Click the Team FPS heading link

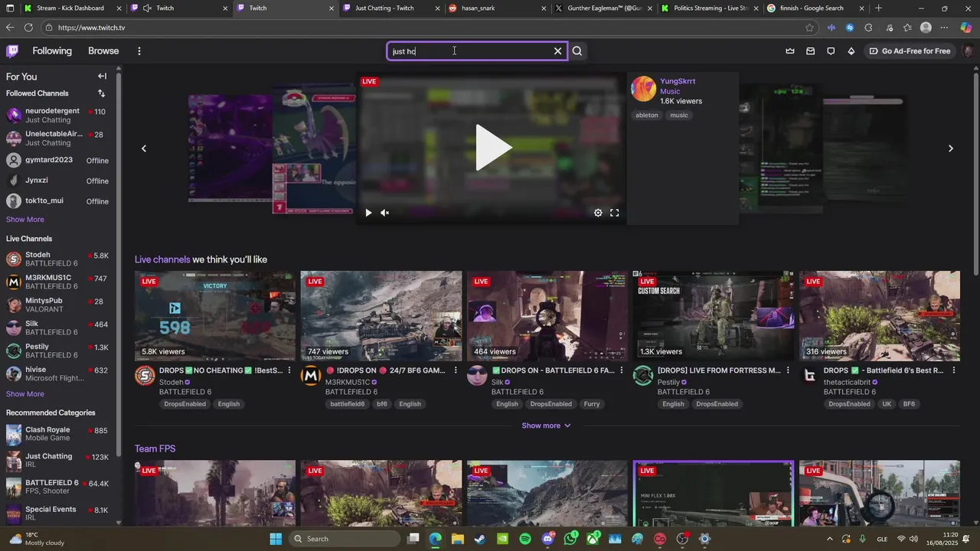tap(155, 449)
